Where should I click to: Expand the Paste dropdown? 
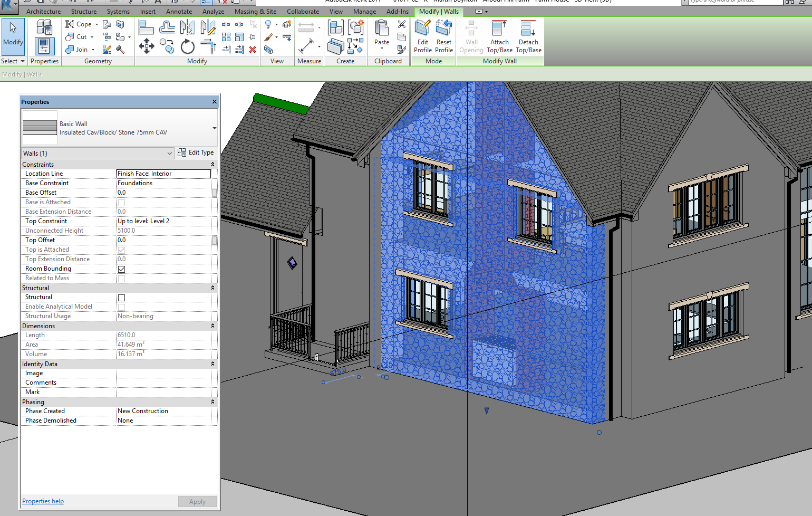coord(382,49)
